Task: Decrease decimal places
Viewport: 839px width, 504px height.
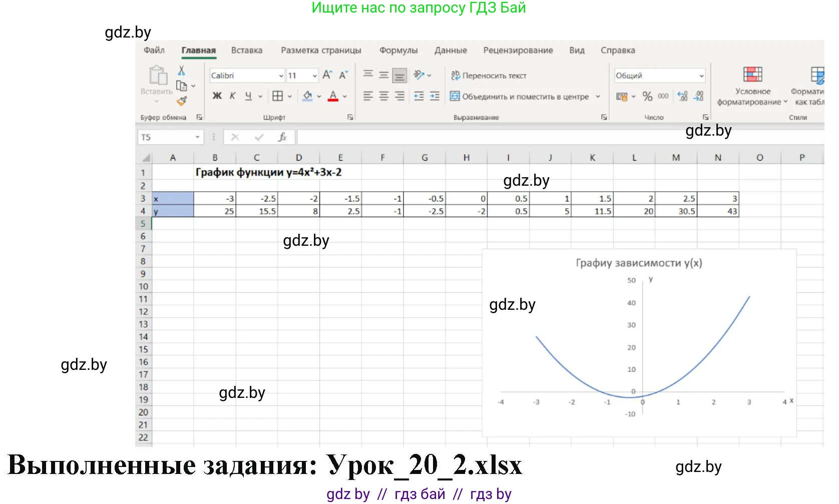Action: coord(698,96)
